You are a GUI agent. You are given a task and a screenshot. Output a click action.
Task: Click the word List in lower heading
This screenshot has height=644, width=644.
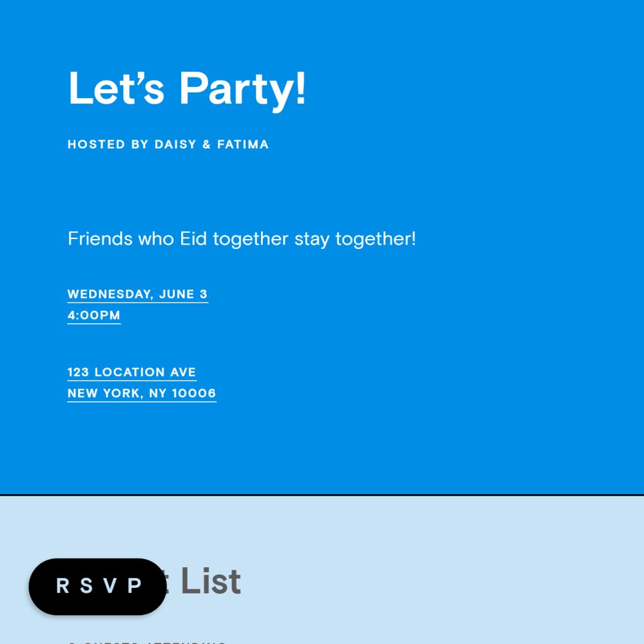[211, 582]
